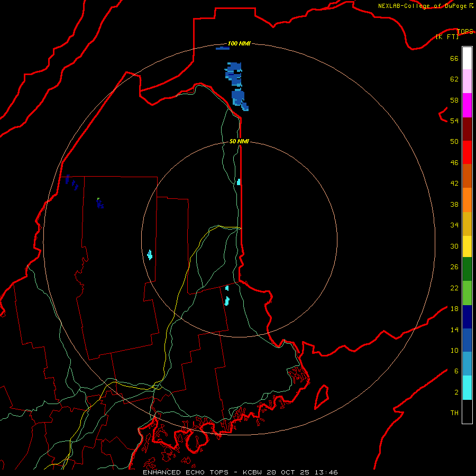The width and height of the screenshot is (476, 476).
Task: Click the [K FT] units label
Action: click(x=447, y=36)
